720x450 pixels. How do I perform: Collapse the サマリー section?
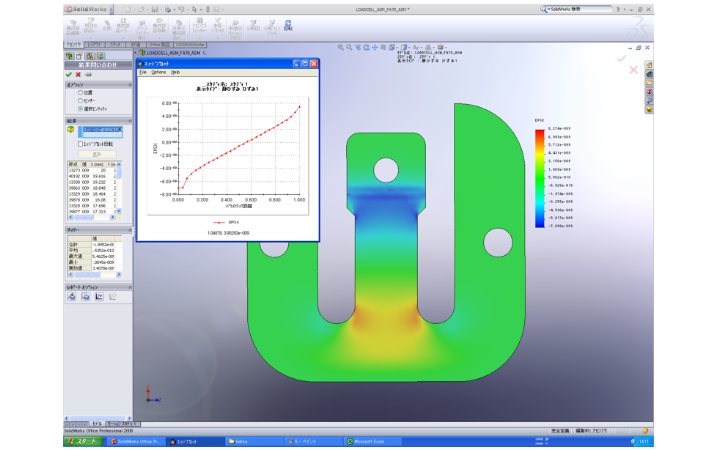pyautogui.click(x=129, y=230)
